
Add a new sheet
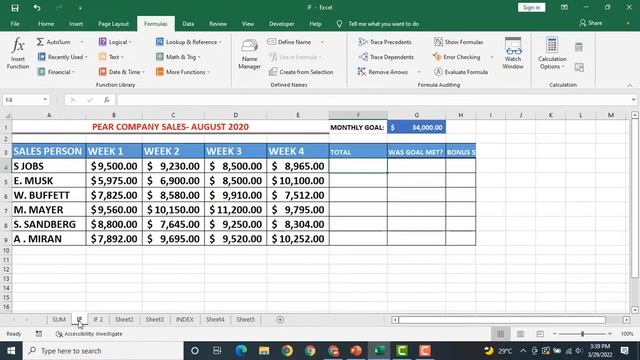point(280,320)
